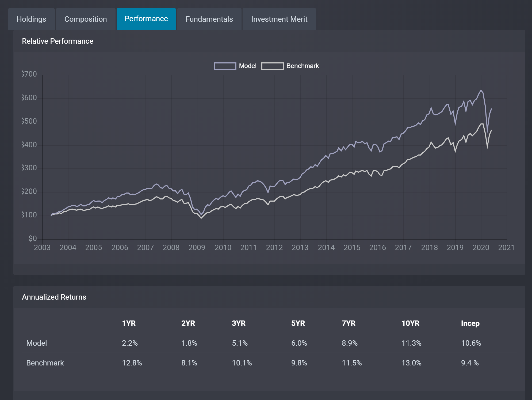Click Model 1YR value 2.2%
This screenshot has height=400, width=532.
130,343
